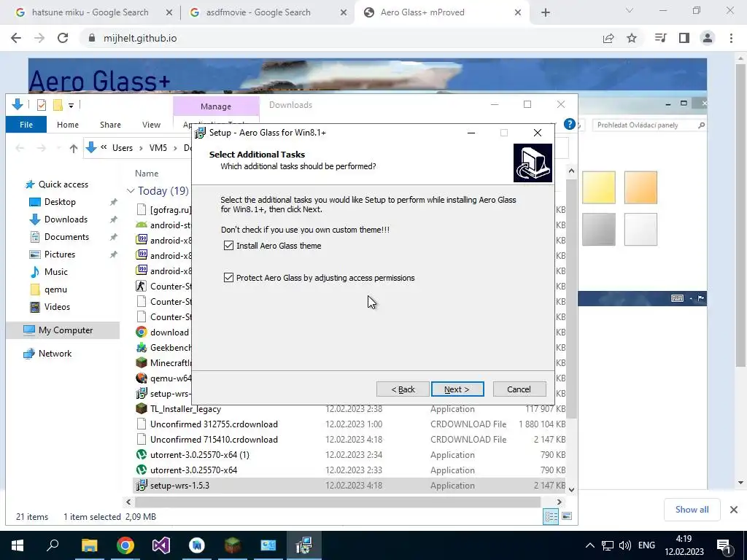The width and height of the screenshot is (747, 560).
Task: Open Chrome tab search chevron
Action: [630, 10]
